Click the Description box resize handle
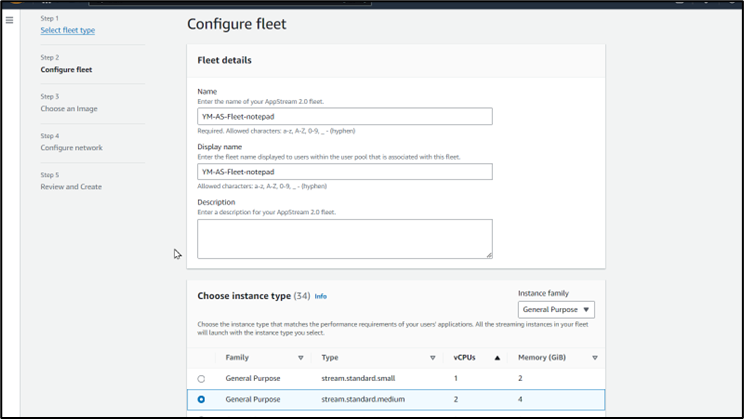 [x=489, y=255]
